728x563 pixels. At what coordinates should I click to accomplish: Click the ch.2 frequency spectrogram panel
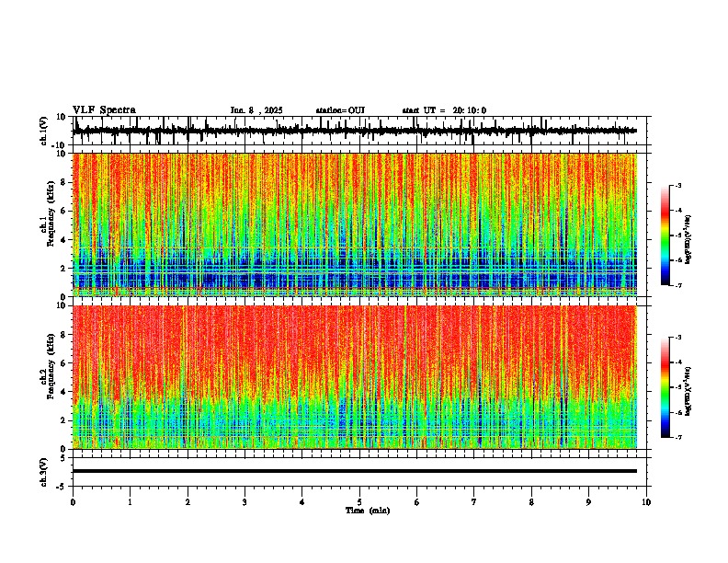click(x=355, y=377)
